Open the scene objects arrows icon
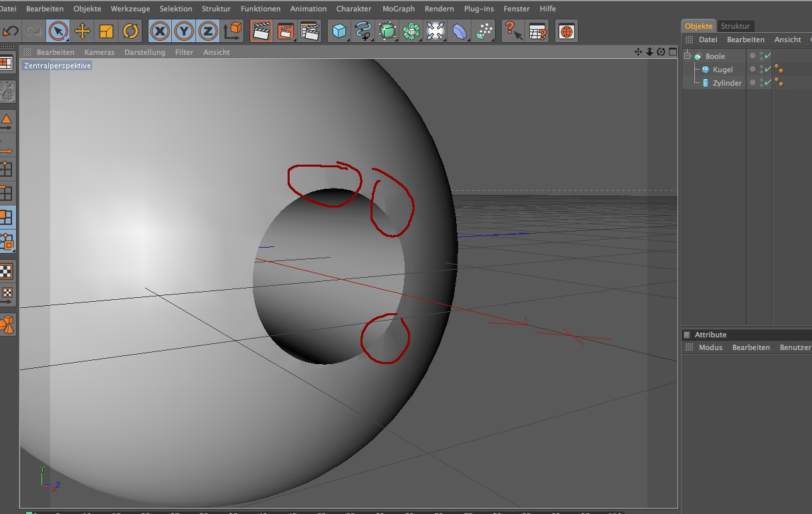Viewport: 812px width, 514px height. pyautogui.click(x=435, y=31)
